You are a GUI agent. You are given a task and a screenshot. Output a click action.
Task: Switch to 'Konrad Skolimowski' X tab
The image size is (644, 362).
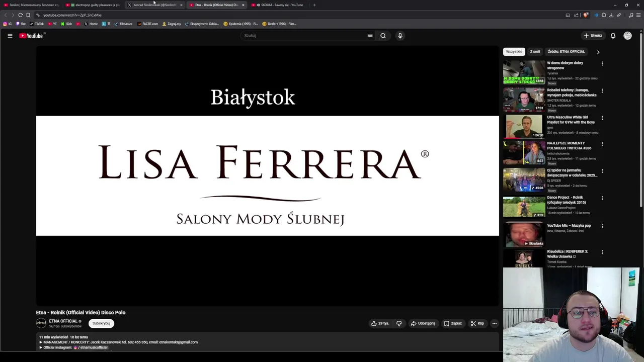(x=155, y=5)
